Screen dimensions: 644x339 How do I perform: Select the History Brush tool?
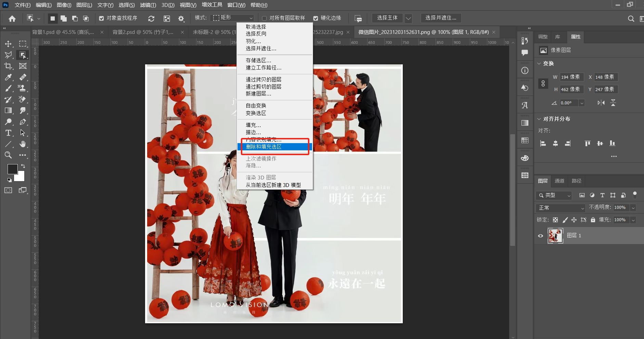pos(8,100)
